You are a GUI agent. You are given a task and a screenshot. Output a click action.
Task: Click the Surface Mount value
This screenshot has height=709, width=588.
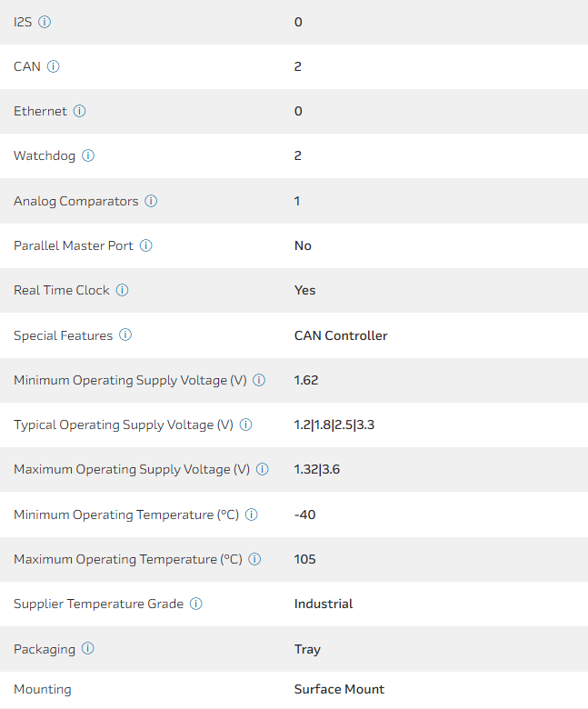(x=339, y=689)
